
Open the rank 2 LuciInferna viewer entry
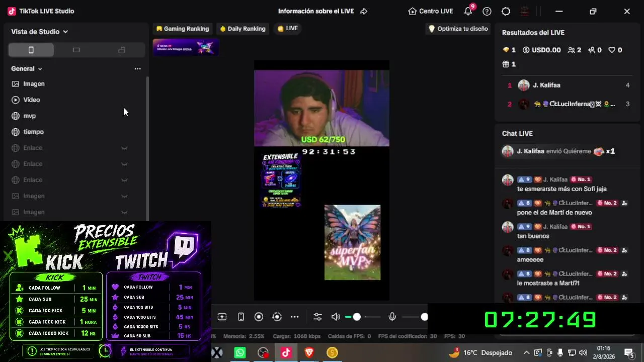(x=569, y=104)
